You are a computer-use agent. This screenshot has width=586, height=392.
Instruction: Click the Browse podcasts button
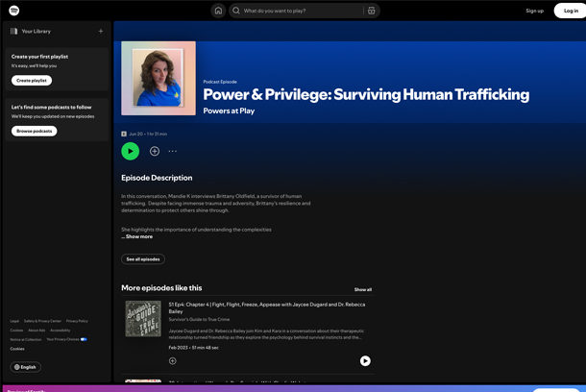(34, 131)
